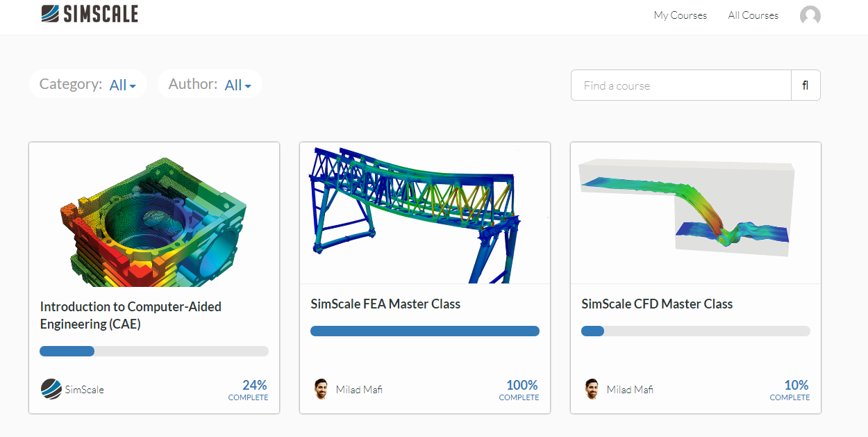Viewport: 868px width, 437px height.
Task: Click the CAE course progress bar
Action: (153, 352)
